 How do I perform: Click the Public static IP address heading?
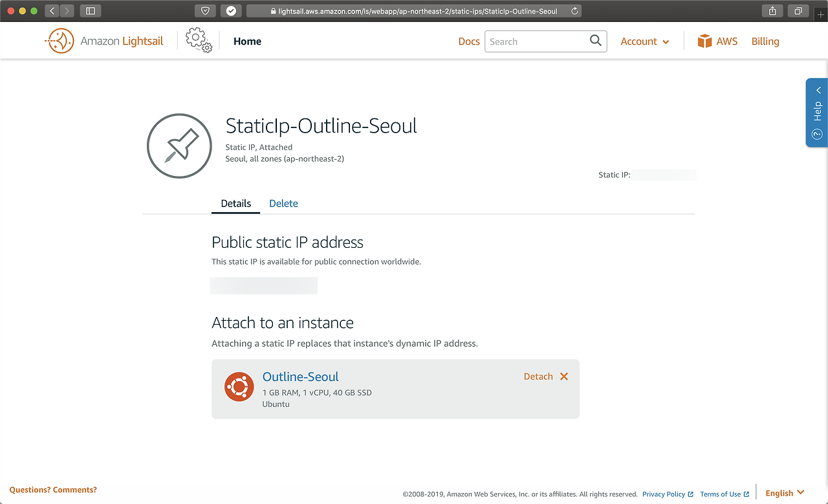point(288,243)
